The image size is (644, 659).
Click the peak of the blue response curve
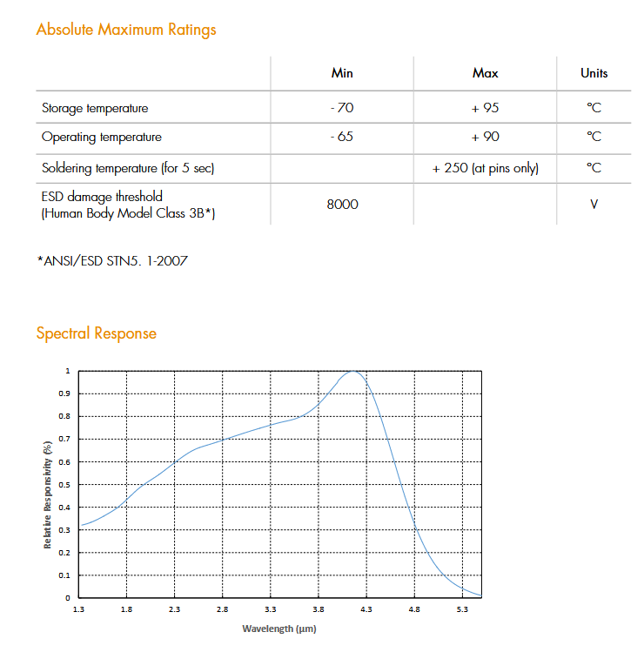click(354, 371)
